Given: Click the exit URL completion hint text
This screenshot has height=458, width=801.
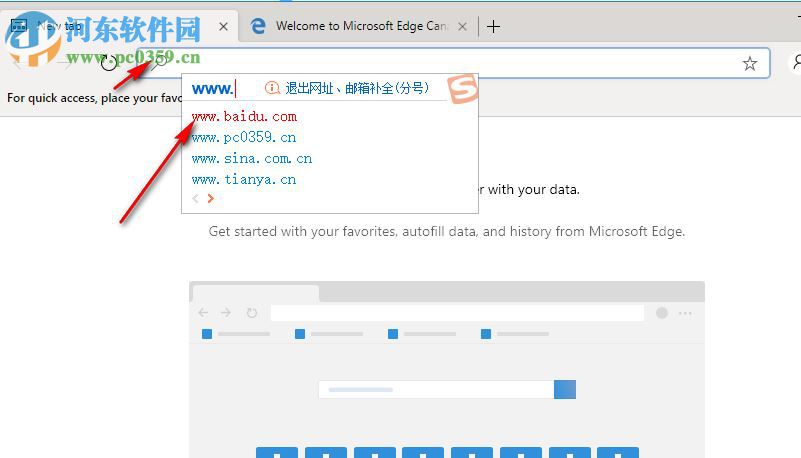Looking at the screenshot, I should tap(357, 88).
